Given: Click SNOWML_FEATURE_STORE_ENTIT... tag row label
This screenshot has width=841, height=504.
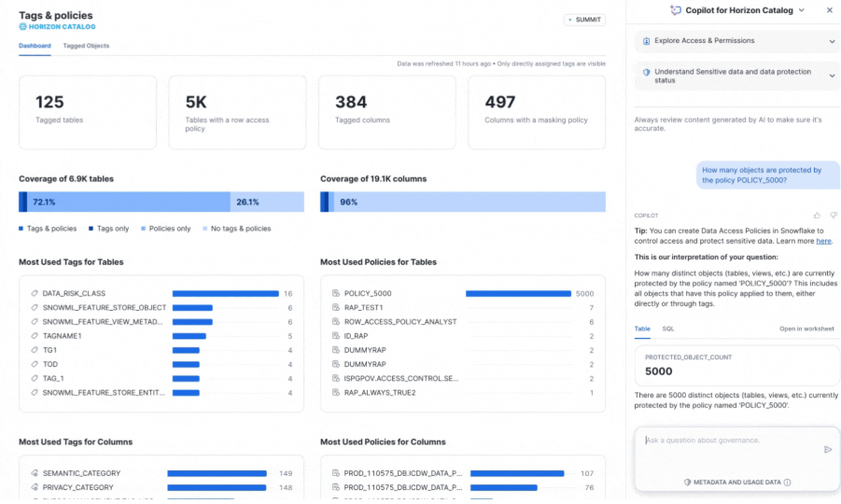Looking at the screenshot, I should (x=104, y=393).
